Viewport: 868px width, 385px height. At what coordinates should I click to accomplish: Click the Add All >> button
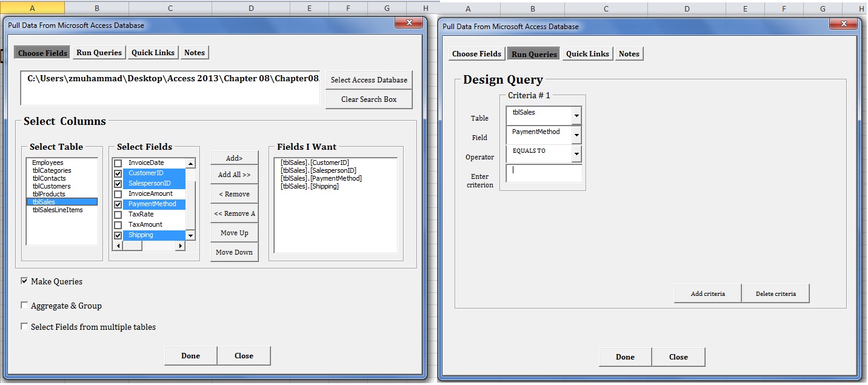[235, 175]
